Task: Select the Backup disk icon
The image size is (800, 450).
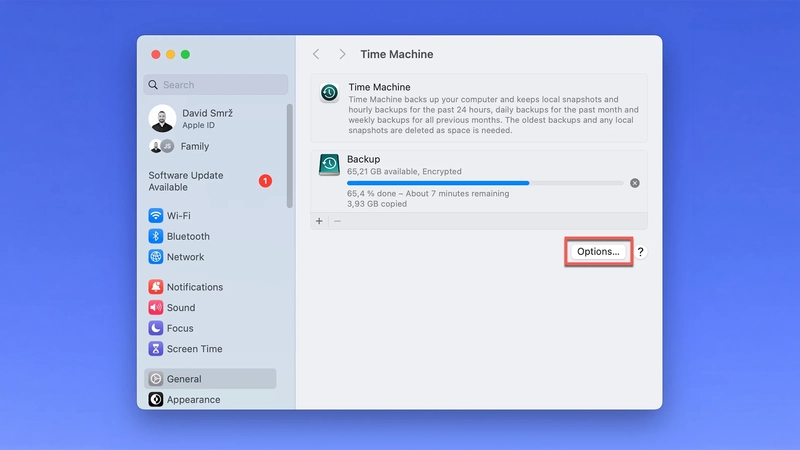Action: tap(329, 165)
